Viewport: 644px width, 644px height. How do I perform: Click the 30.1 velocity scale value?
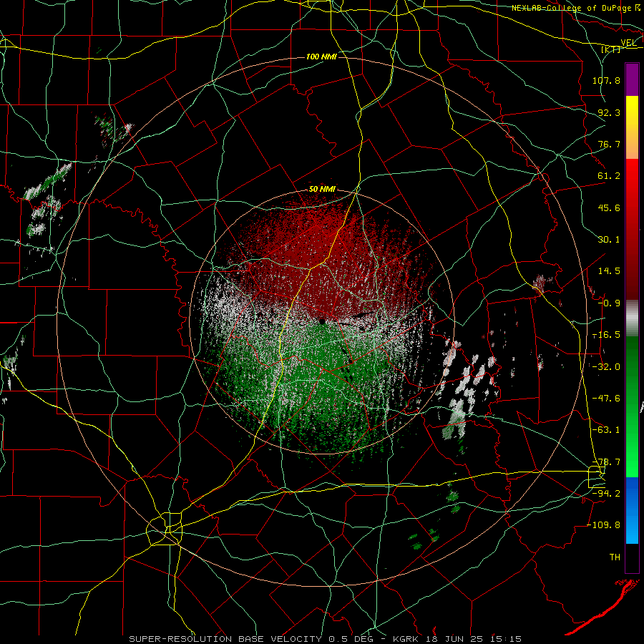[x=609, y=240]
